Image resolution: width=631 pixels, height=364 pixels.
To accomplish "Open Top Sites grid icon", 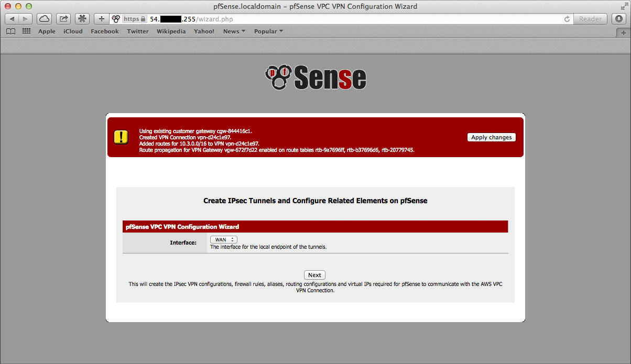I will (x=26, y=31).
